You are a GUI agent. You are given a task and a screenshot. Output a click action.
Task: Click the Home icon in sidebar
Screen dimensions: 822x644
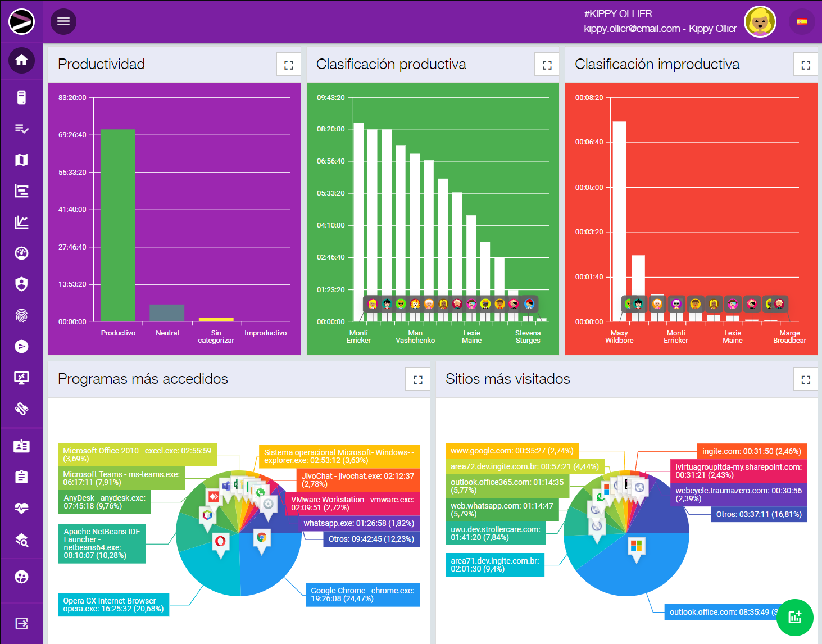click(21, 60)
